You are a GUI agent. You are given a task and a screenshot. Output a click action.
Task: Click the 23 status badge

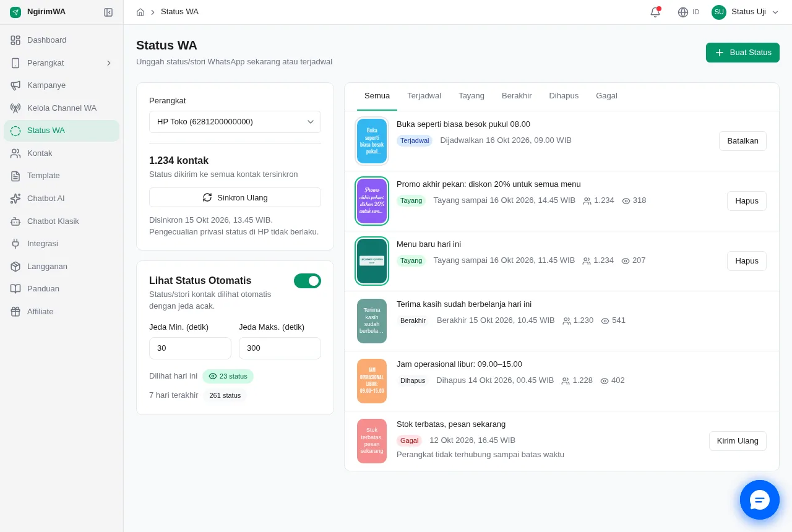coord(228,376)
